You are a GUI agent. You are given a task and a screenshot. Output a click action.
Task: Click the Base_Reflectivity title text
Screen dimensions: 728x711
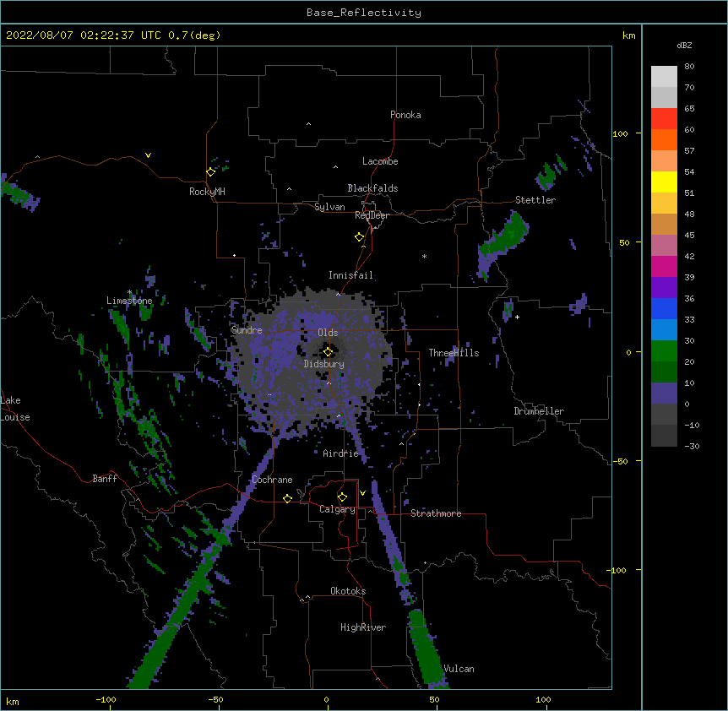click(x=363, y=13)
